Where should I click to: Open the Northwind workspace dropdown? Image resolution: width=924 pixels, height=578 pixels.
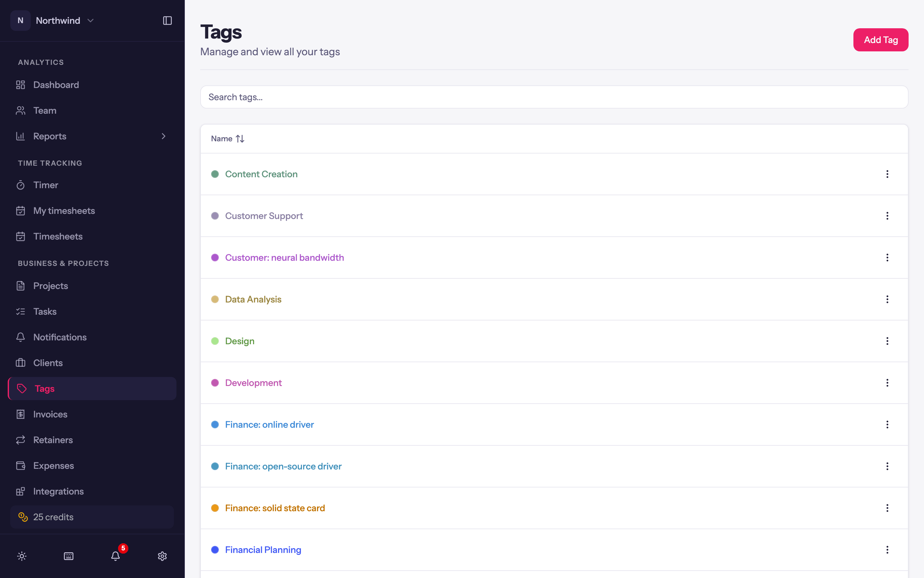pyautogui.click(x=53, y=21)
